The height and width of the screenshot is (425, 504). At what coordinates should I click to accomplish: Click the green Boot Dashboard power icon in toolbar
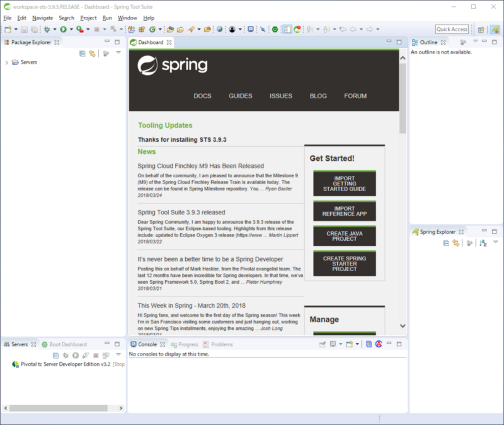(275, 29)
